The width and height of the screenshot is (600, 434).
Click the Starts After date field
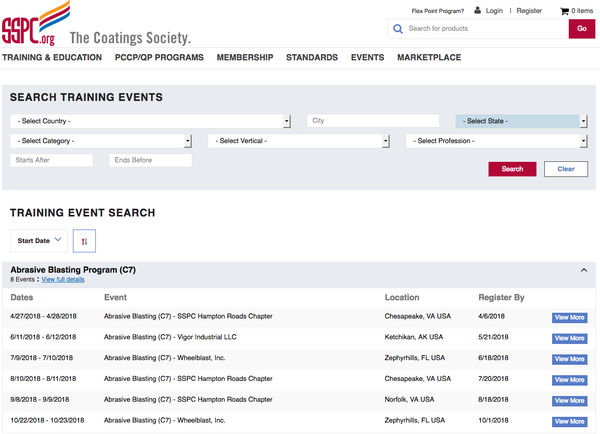(x=51, y=160)
